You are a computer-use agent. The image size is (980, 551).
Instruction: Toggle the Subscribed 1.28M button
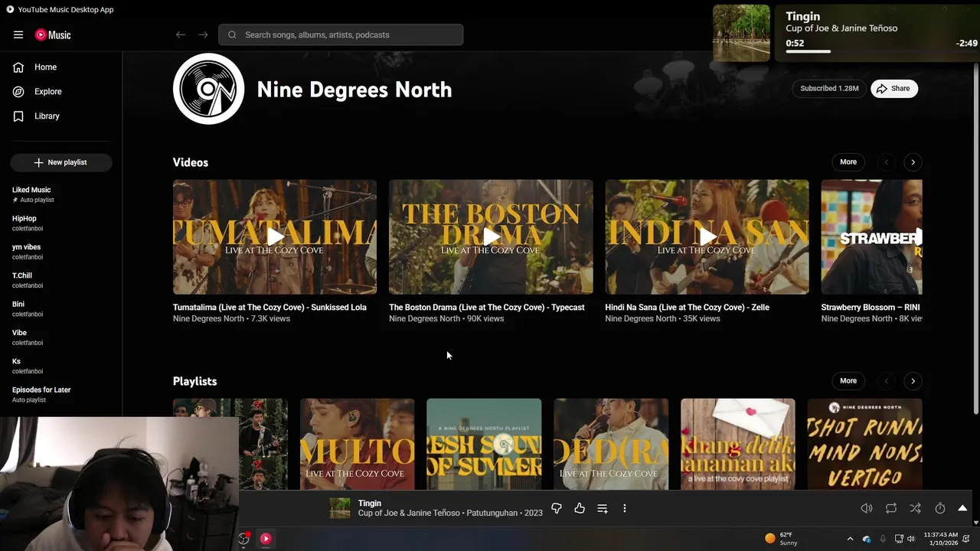[829, 89]
